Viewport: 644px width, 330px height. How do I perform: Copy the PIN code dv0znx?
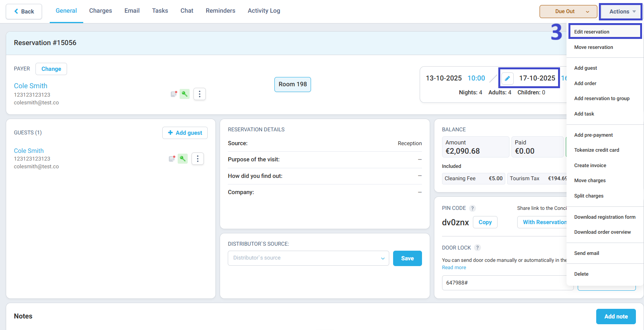click(x=485, y=222)
